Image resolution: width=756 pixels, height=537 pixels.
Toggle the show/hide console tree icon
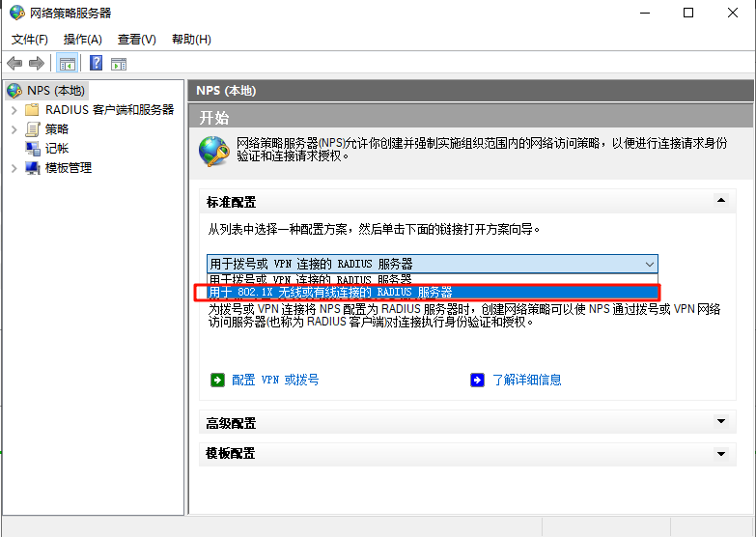point(67,64)
